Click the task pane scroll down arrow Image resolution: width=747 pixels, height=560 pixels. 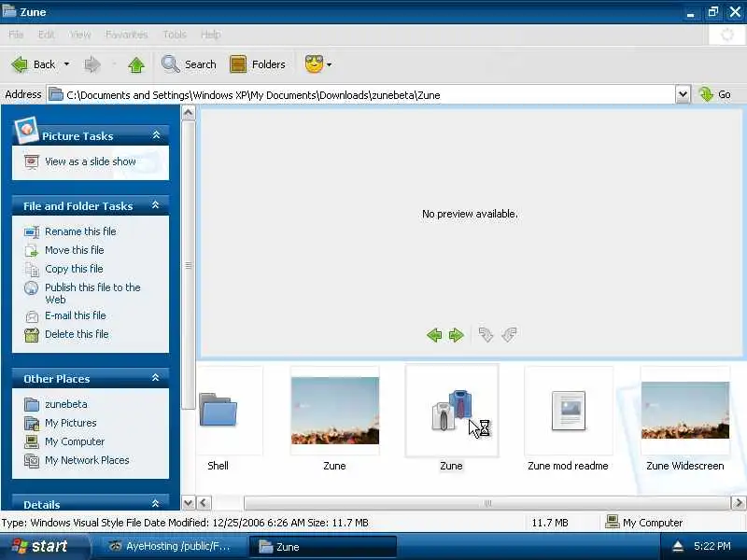pos(189,503)
